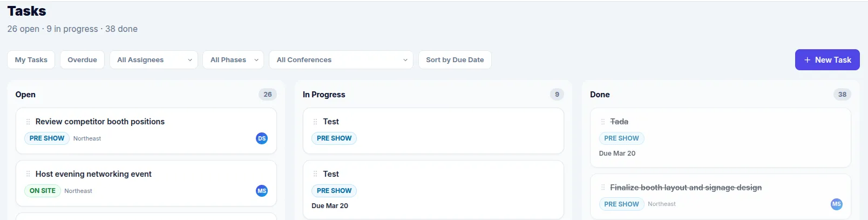Click drag handle on Finalize booth layout card
868x220 pixels.
pyautogui.click(x=603, y=188)
